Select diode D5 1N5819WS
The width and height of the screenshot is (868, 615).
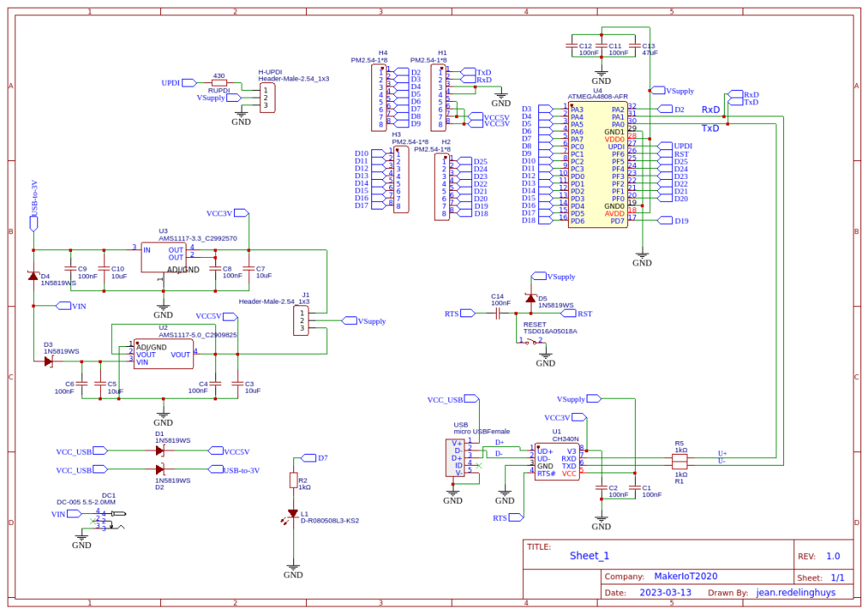coord(531,299)
